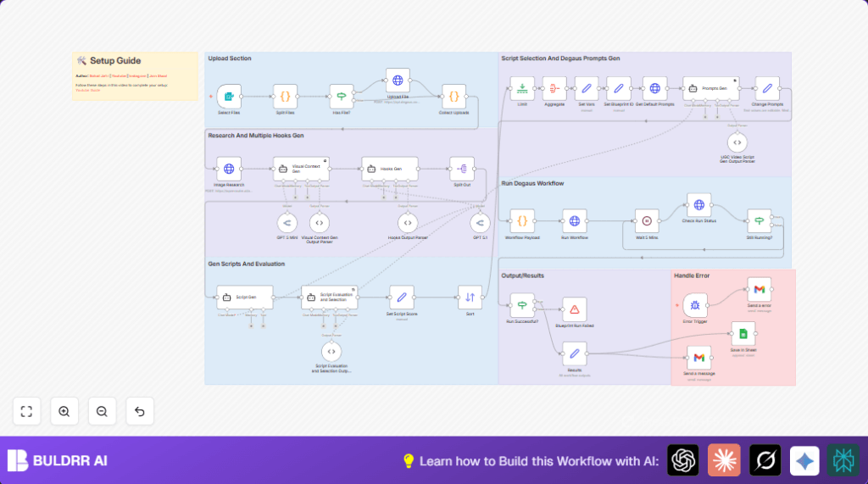Click the Gemini sparkle icon in banner
This screenshot has height=484, width=868.
point(805,460)
